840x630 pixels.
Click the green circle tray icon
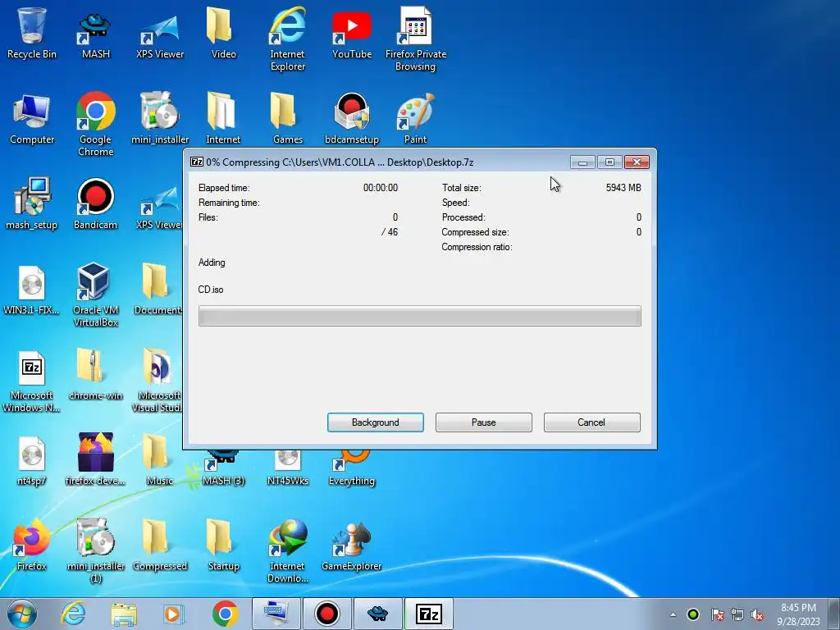(x=693, y=614)
